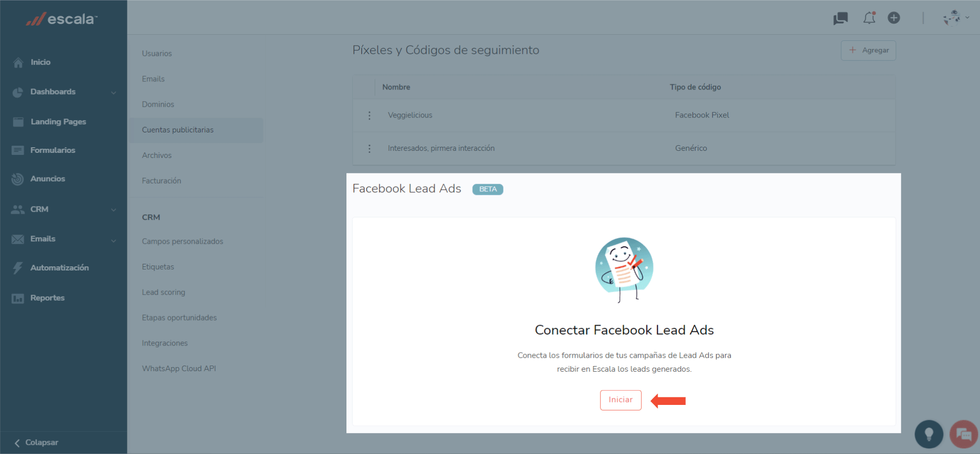The image size is (980, 454).
Task: Click the Veggielicious pixel name
Action: pos(410,116)
